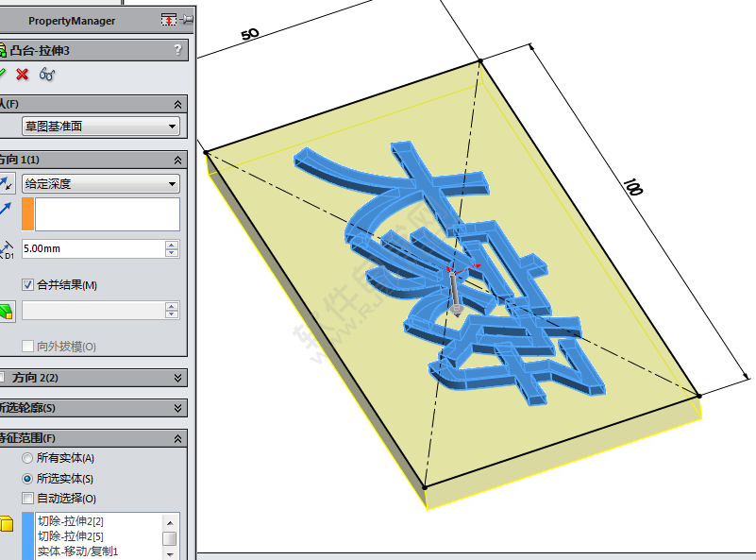The width and height of the screenshot is (756, 560).
Task: Open help with the question mark icon
Action: [177, 50]
